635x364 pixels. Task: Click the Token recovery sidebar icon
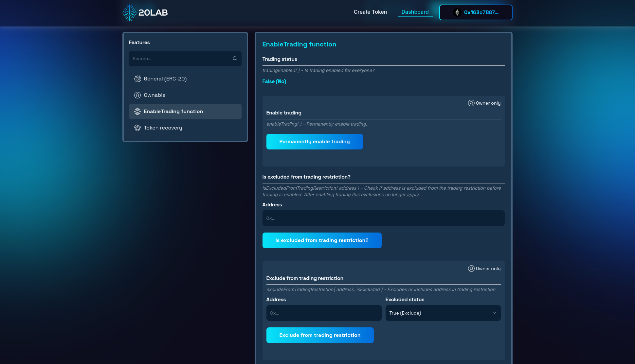point(137,128)
